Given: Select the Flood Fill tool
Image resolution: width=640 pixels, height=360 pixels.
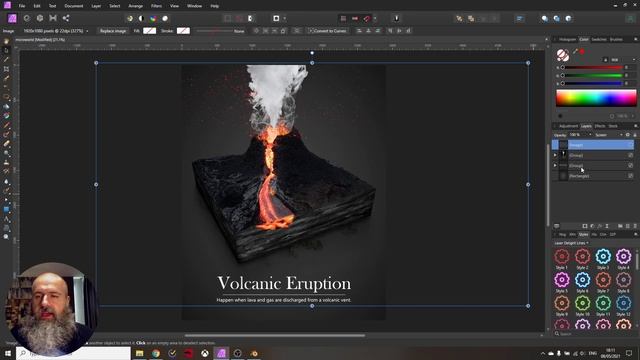Looking at the screenshot, I should pos(6,107).
